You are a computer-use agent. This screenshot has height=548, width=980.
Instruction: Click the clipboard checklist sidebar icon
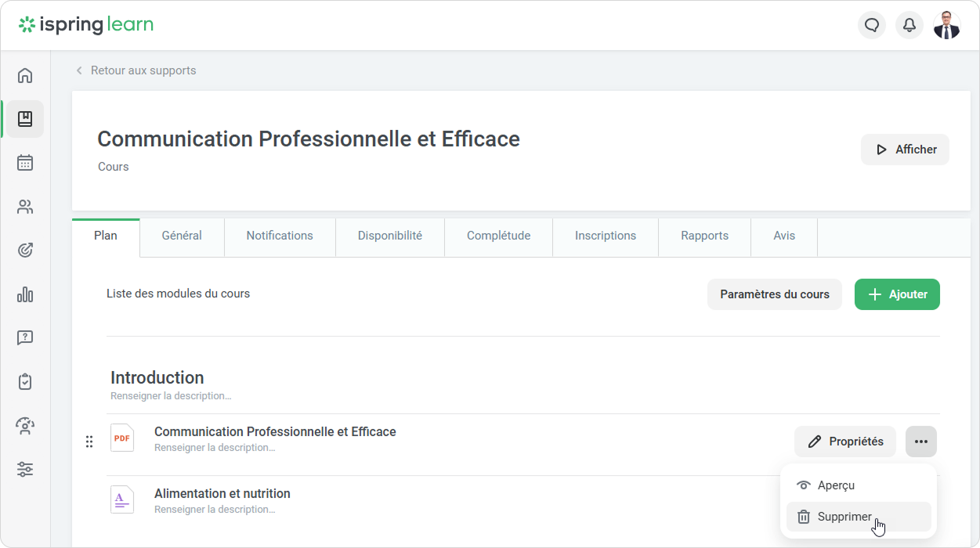tap(25, 382)
